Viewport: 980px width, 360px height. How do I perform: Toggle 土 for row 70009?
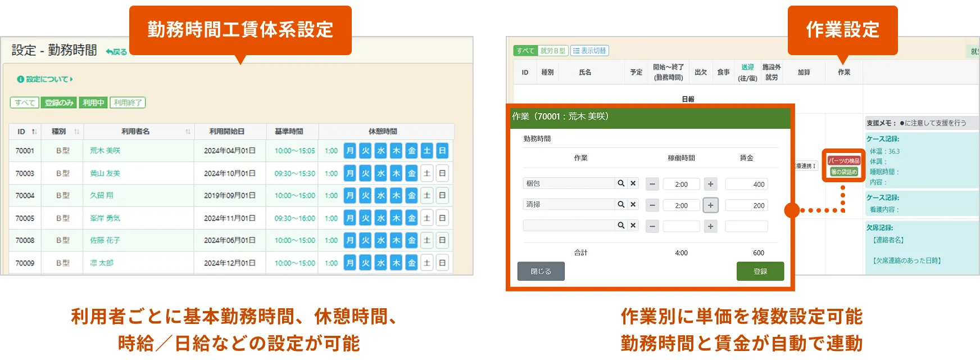point(427,263)
